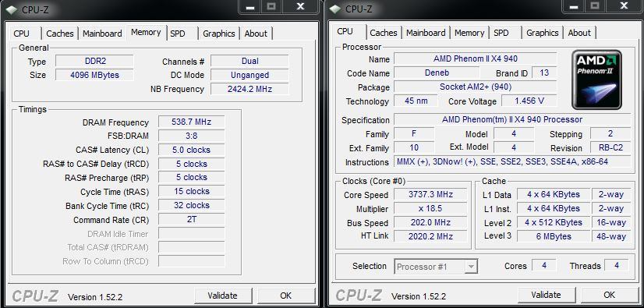This screenshot has width=644, height=308.
Task: Open the Caches tab in the left window
Action: pos(60,34)
